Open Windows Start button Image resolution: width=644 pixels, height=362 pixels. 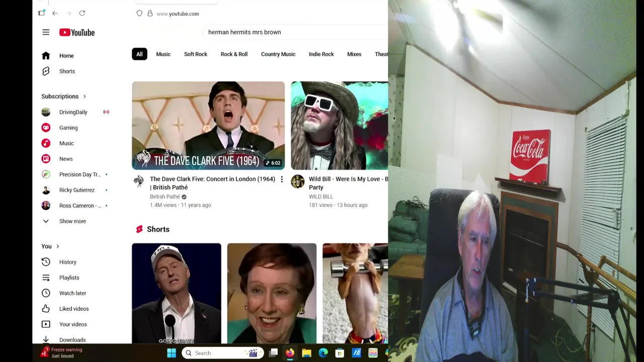pos(171,353)
